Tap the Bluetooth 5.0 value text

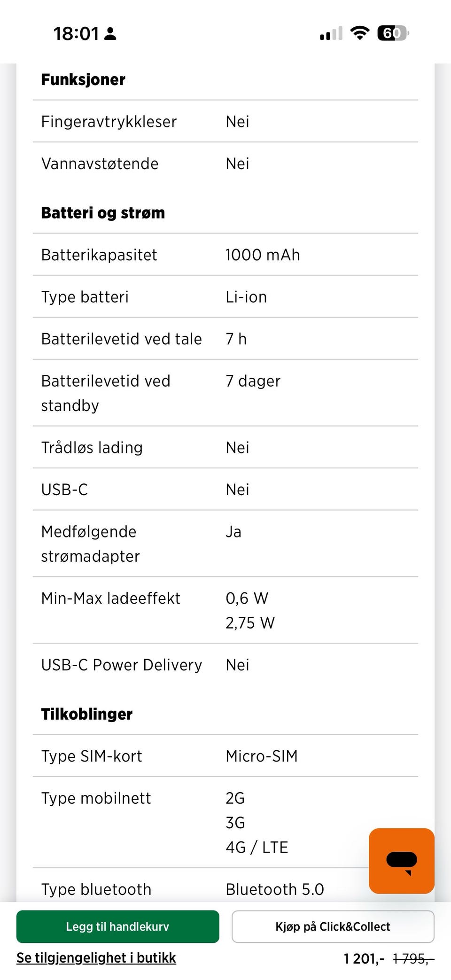point(275,889)
